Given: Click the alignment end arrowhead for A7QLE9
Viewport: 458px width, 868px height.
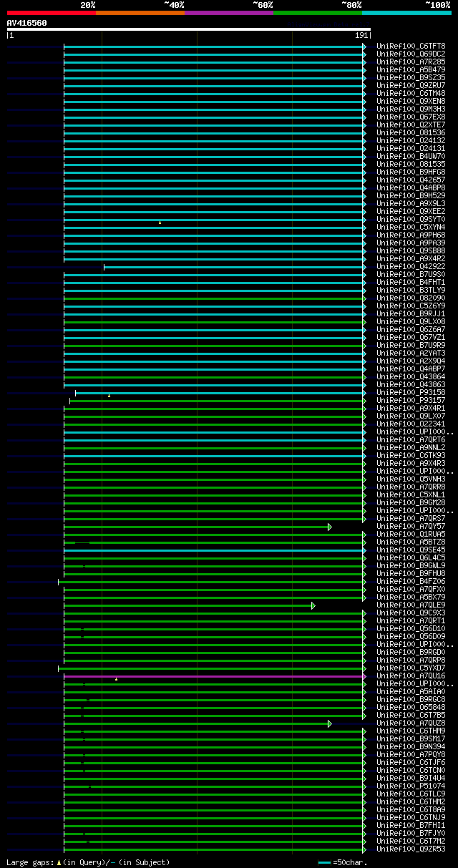Looking at the screenshot, I should (313, 605).
